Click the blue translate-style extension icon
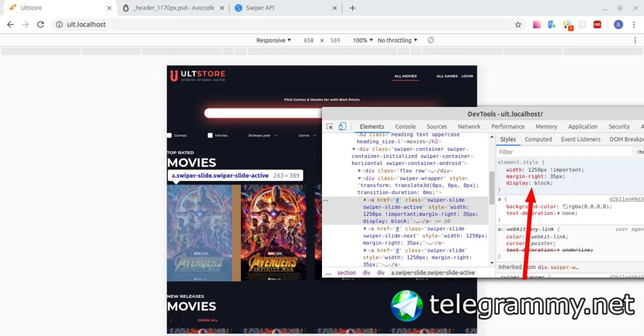The width and height of the screenshot is (644, 336). coord(552,24)
